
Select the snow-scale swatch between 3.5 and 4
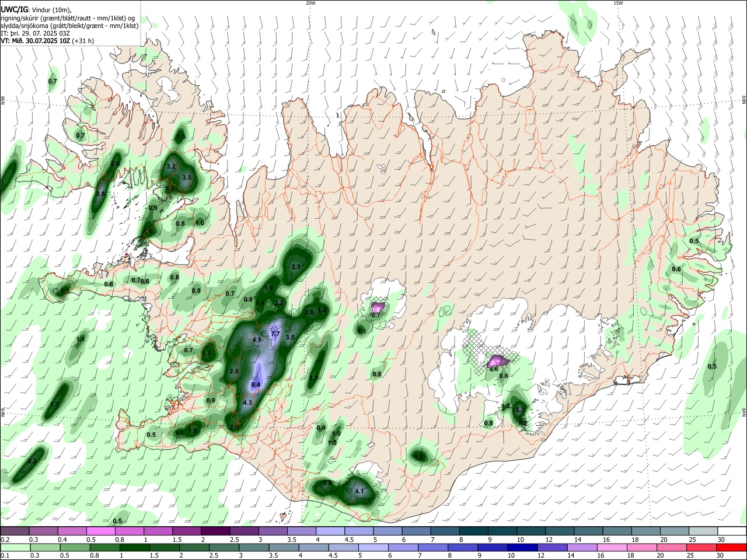point(301,531)
